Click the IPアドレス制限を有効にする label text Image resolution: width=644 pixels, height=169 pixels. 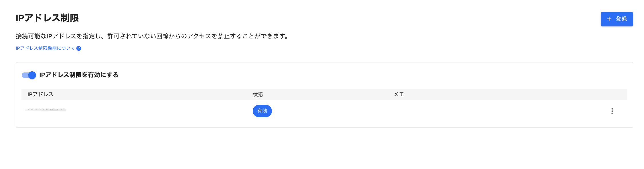[79, 75]
